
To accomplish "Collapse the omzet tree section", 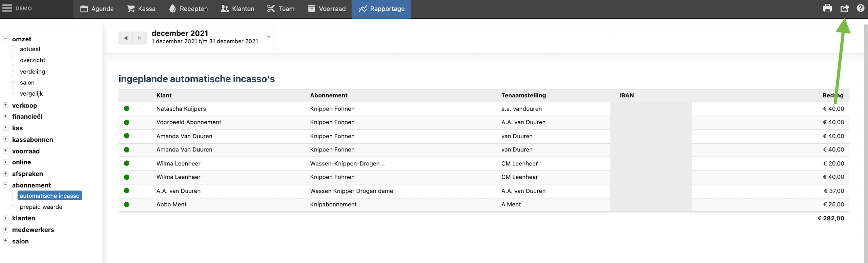I will (x=5, y=39).
